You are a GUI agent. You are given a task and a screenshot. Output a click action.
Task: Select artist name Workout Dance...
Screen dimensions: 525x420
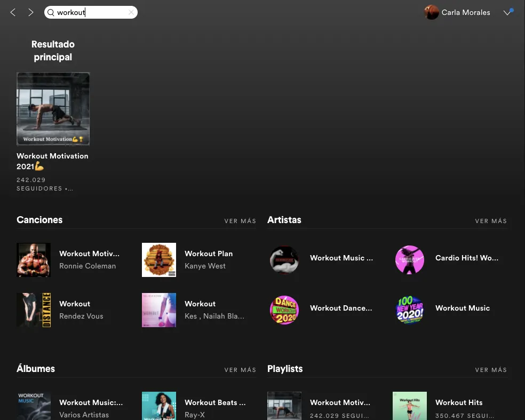pos(341,308)
